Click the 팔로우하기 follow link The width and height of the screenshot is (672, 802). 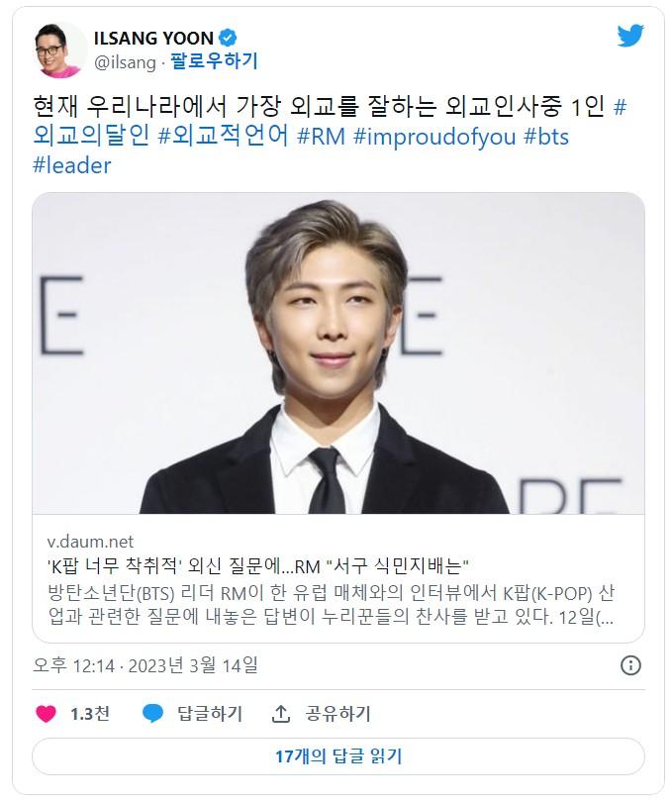[x=215, y=61]
